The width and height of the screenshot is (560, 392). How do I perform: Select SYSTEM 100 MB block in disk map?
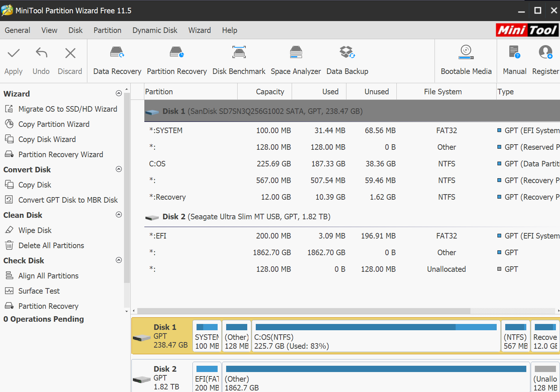(x=207, y=336)
